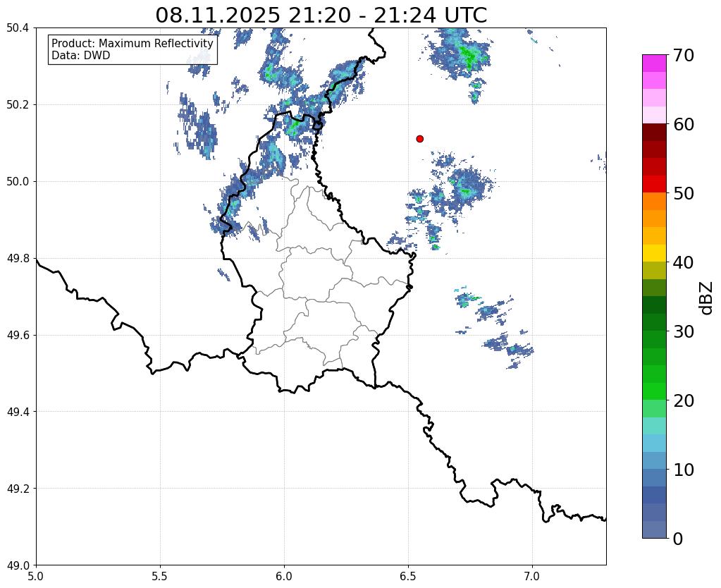Image resolution: width=721 pixels, height=588 pixels.
Task: Click the colorbar tick label 0
Action: click(x=678, y=539)
